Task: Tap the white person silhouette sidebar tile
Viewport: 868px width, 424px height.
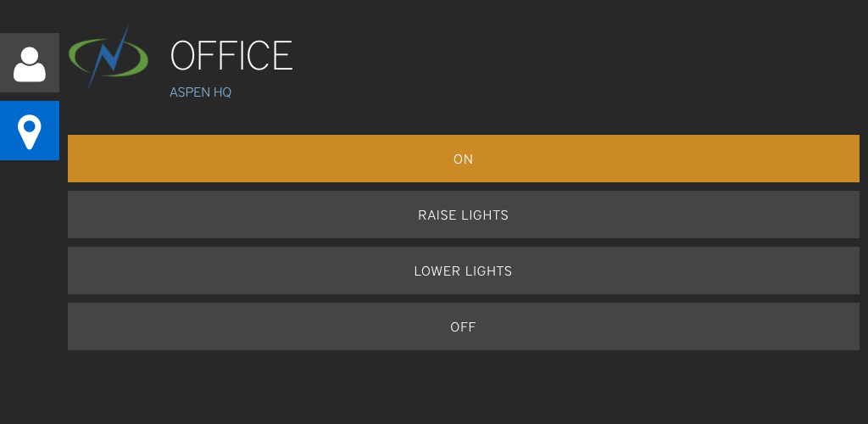Action: (30, 63)
